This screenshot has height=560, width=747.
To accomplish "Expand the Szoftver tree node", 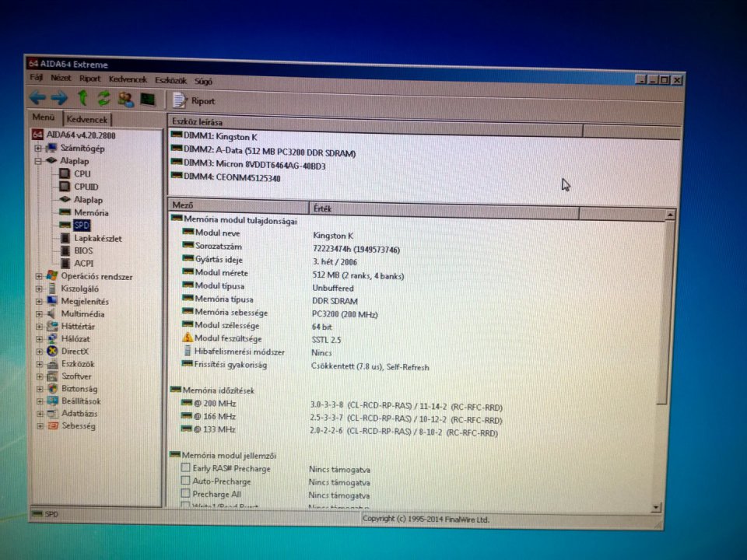I will click(x=40, y=376).
